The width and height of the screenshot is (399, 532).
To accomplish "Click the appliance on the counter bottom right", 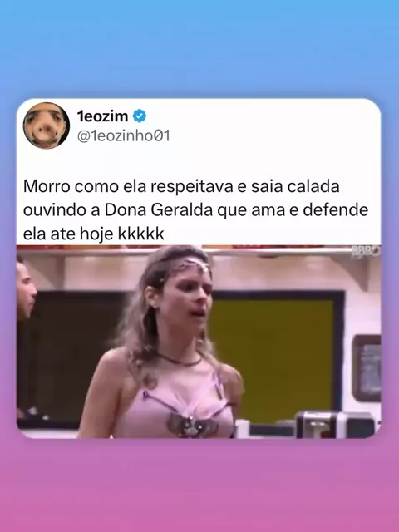I will pos(335,424).
